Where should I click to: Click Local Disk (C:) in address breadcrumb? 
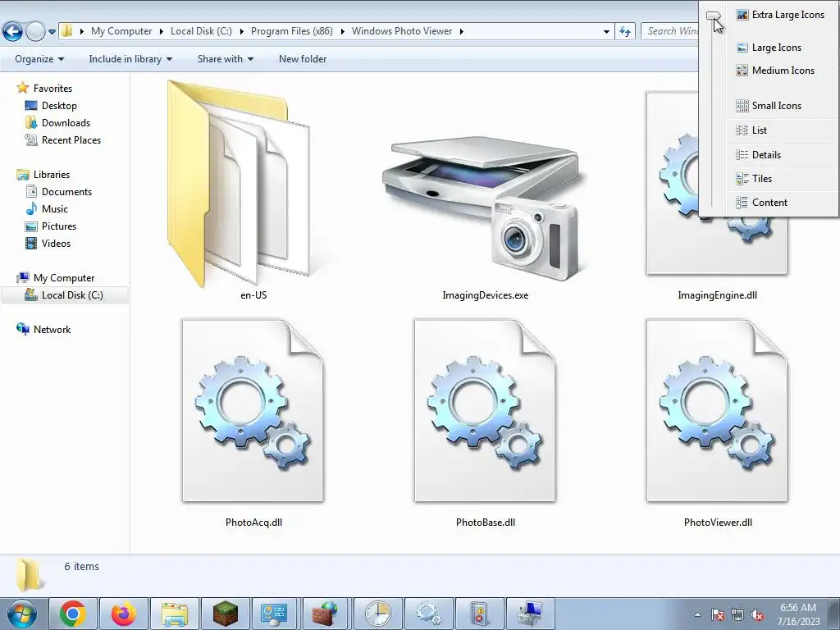tap(201, 32)
